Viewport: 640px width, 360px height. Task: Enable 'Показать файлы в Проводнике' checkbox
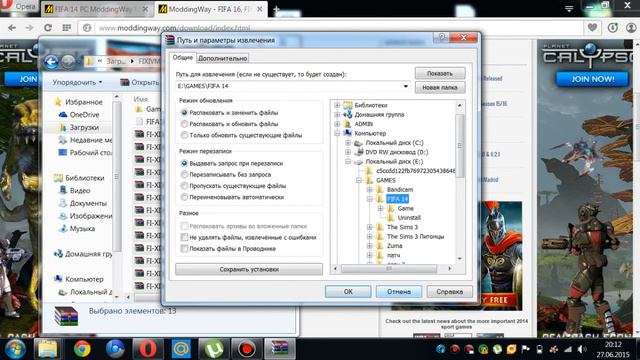pyautogui.click(x=184, y=249)
